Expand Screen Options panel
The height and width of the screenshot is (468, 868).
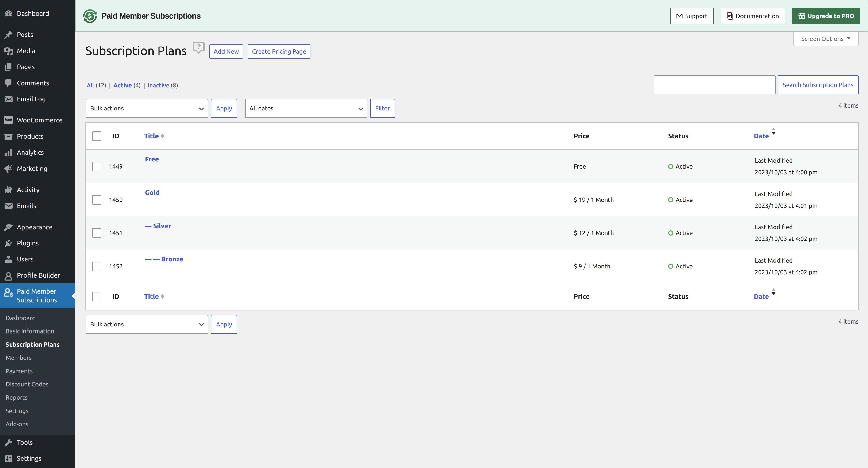[825, 39]
